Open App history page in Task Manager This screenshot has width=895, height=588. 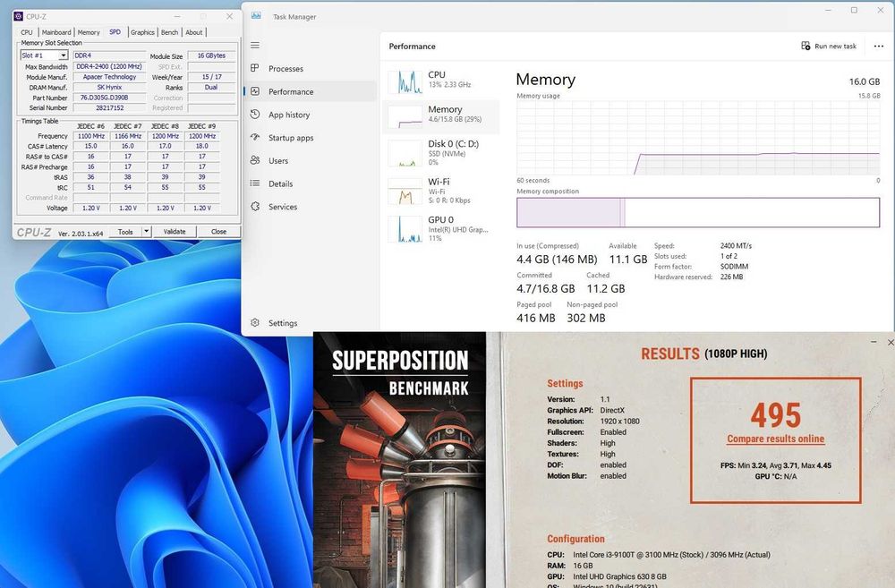click(x=289, y=115)
